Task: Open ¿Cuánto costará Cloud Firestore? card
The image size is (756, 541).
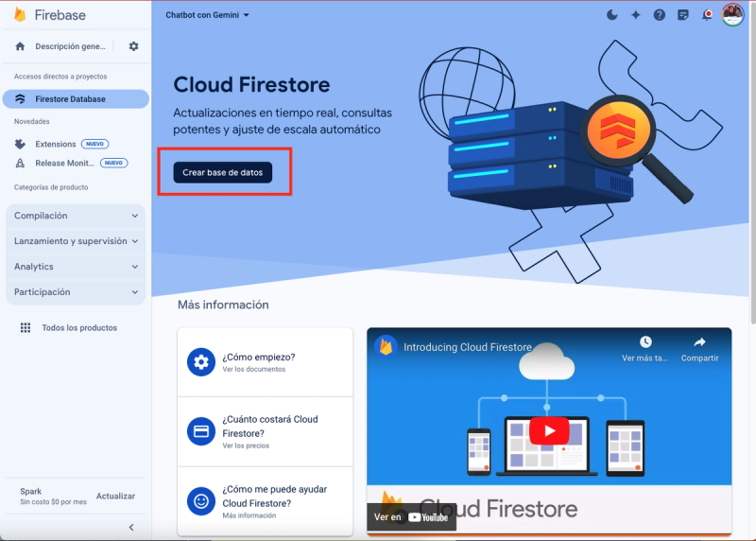Action: [x=266, y=431]
